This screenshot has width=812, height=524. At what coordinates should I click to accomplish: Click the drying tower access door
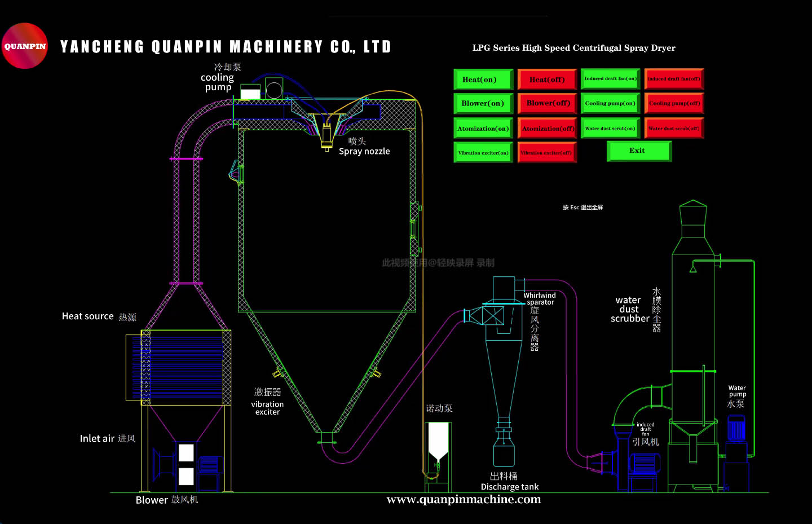(x=236, y=172)
